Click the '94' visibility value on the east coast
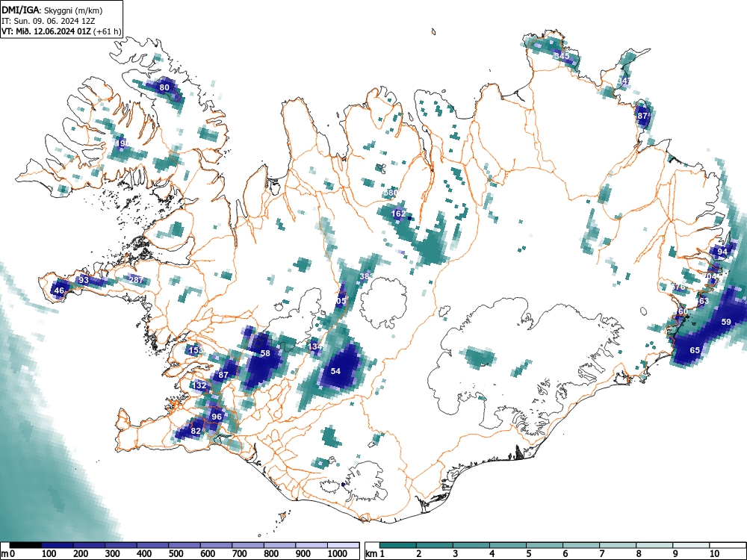The width and height of the screenshot is (747, 560). point(722,252)
